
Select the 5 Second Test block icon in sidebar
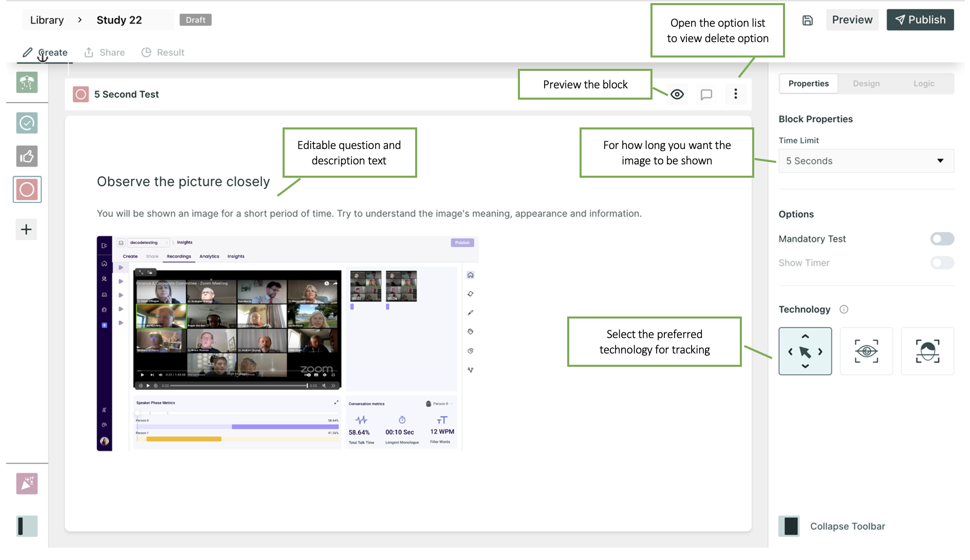27,190
